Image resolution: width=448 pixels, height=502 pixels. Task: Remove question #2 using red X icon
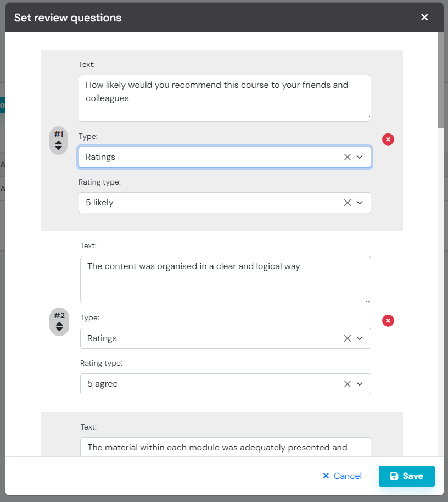pos(388,321)
